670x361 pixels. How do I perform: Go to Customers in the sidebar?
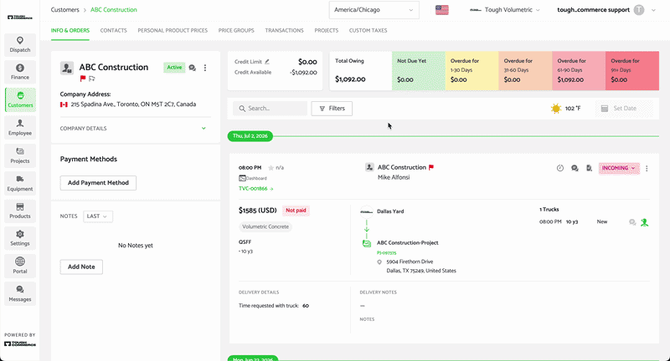pyautogui.click(x=20, y=100)
